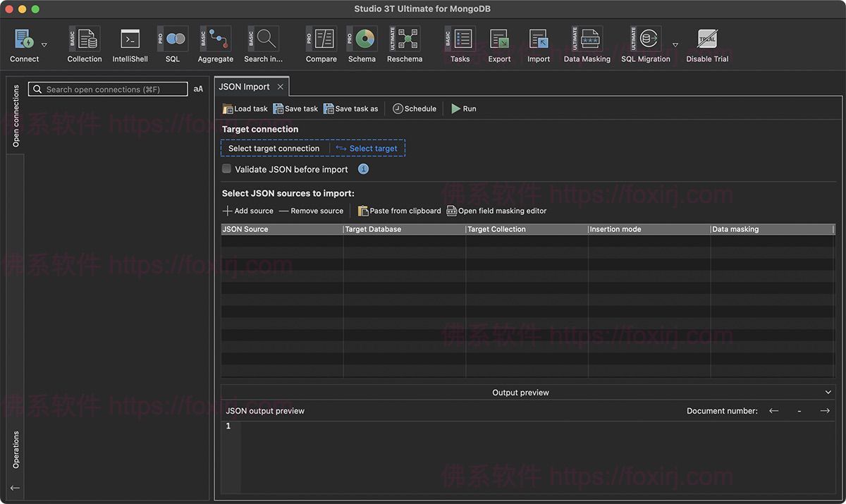This screenshot has height=504, width=846.
Task: Open the Schema analyzer
Action: (x=362, y=44)
